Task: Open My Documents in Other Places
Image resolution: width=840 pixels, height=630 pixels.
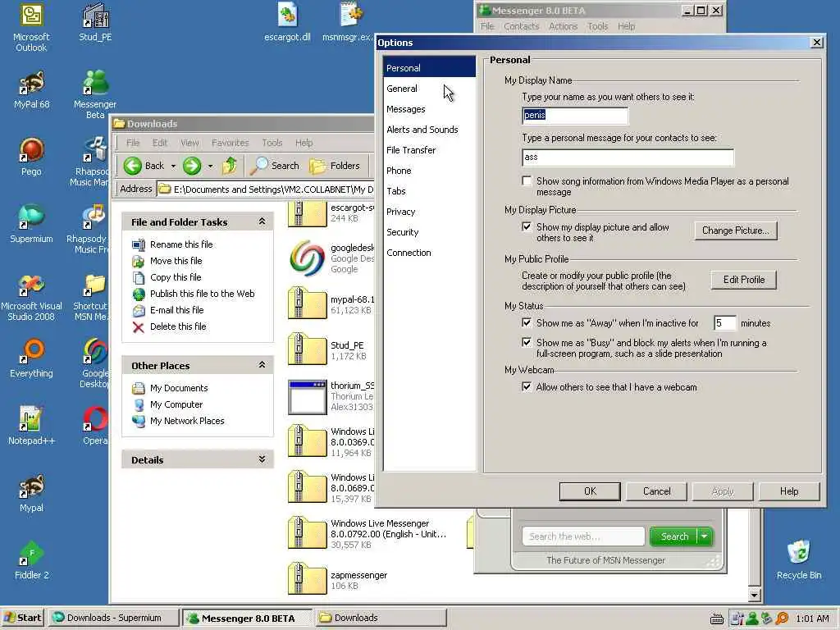Action: pos(178,388)
